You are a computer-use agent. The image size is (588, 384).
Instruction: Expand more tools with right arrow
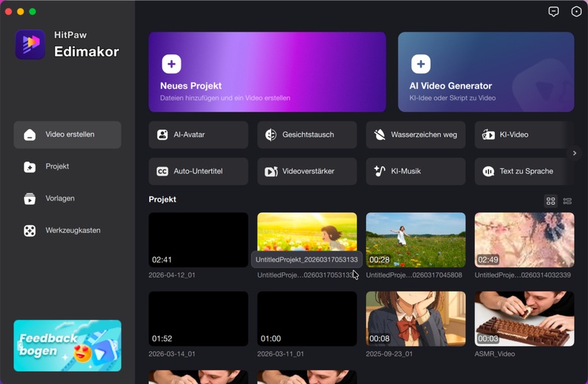(575, 153)
